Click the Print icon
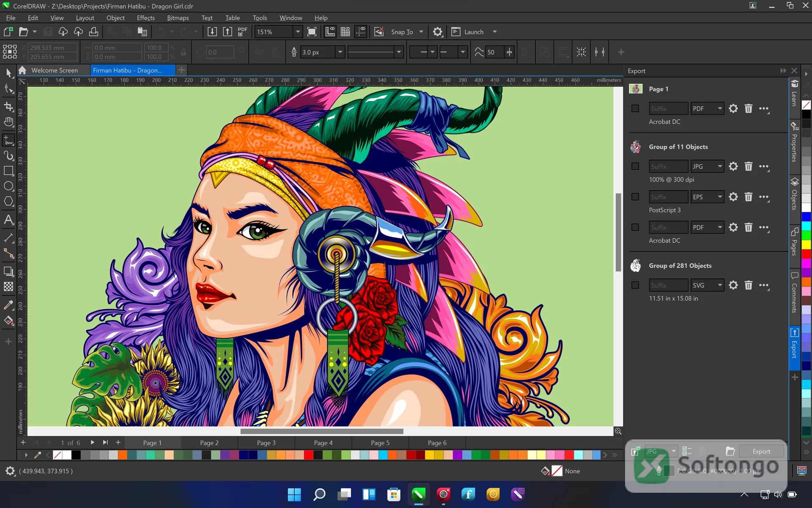812x508 pixels. tap(93, 32)
